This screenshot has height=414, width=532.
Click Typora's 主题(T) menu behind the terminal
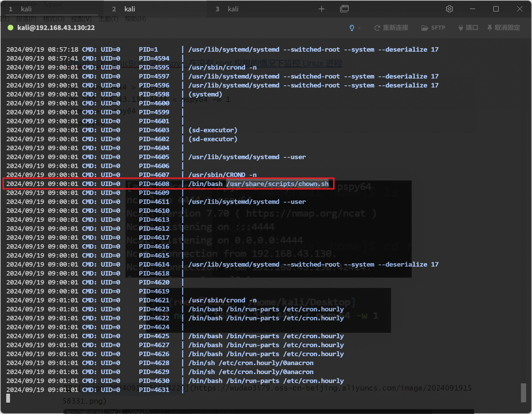108,19
